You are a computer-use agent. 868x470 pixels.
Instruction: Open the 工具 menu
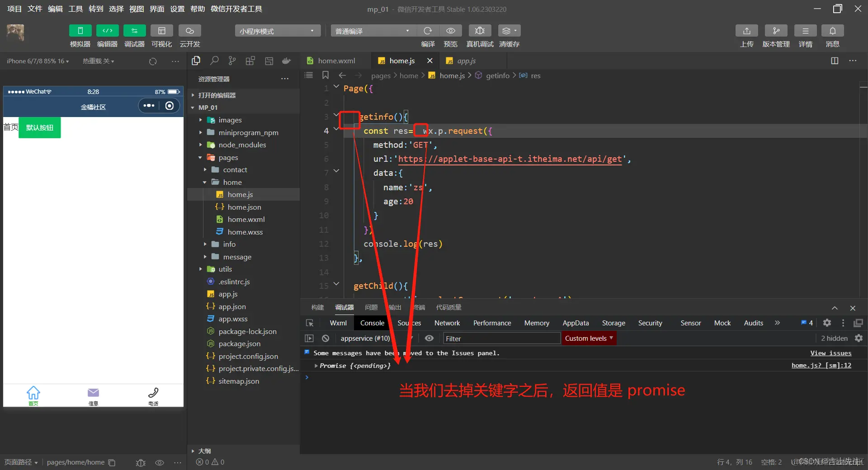(x=75, y=9)
